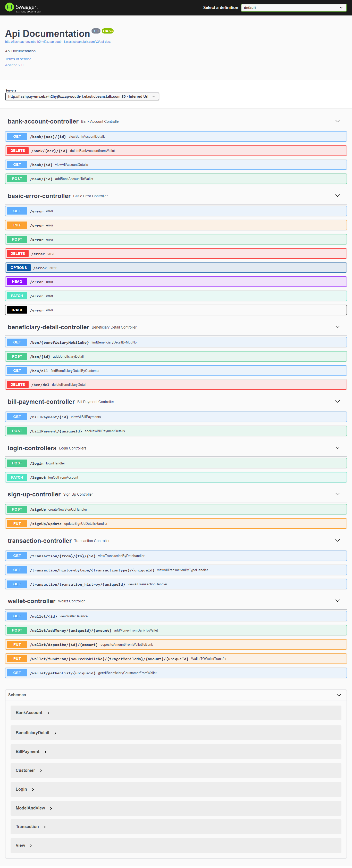Expand the BankAccount schema arrow
Screen dimensions: 352x868
pos(48,713)
